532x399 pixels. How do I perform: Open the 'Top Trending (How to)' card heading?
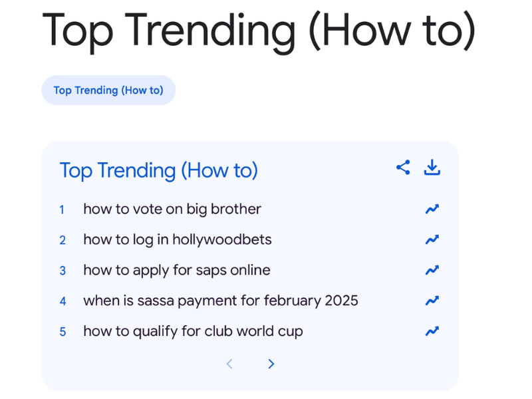pos(158,171)
